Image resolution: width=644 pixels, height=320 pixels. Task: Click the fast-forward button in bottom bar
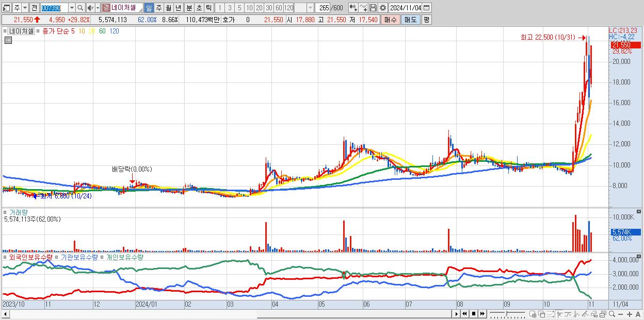tap(482, 314)
